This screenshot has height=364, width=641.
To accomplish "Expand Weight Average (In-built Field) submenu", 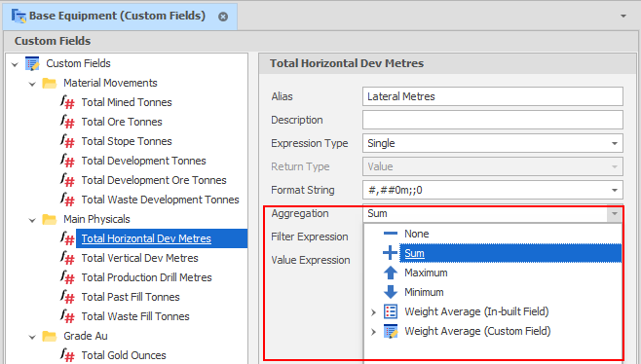I will coord(373,312).
